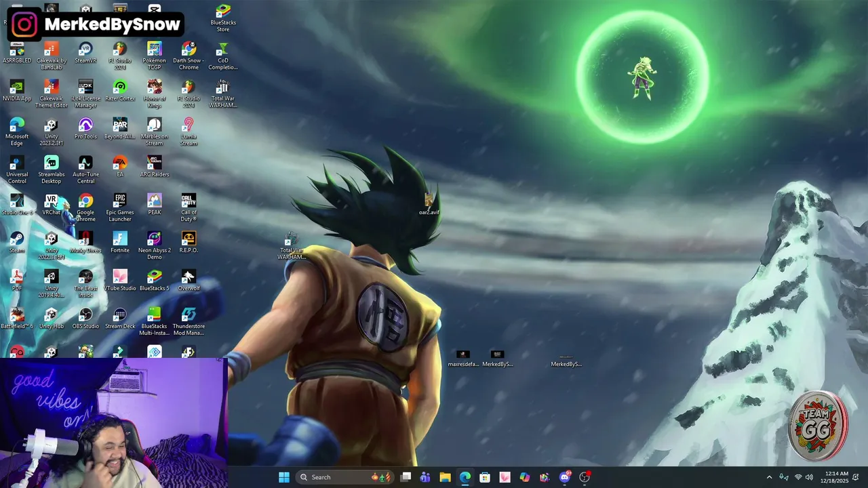
Task: Launch Pro Tools from the desktop
Action: pos(85,129)
